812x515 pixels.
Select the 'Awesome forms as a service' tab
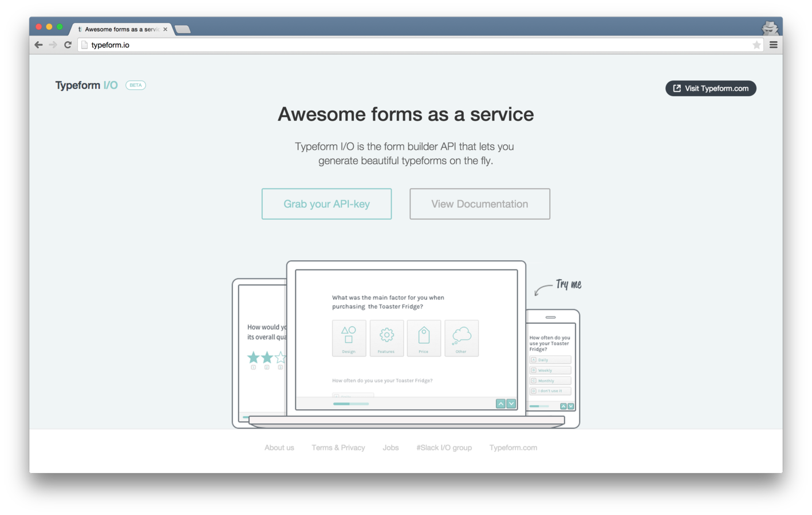coord(121,29)
